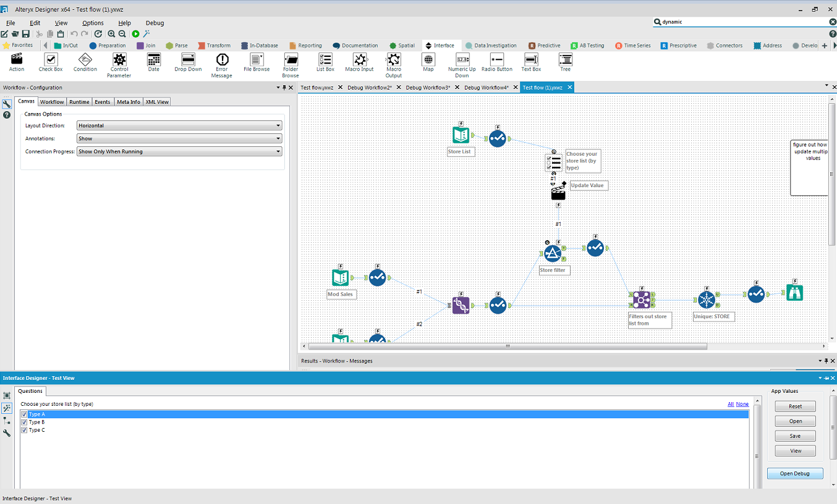This screenshot has width=837, height=504.
Task: Run the workflow with green play button
Action: point(135,34)
